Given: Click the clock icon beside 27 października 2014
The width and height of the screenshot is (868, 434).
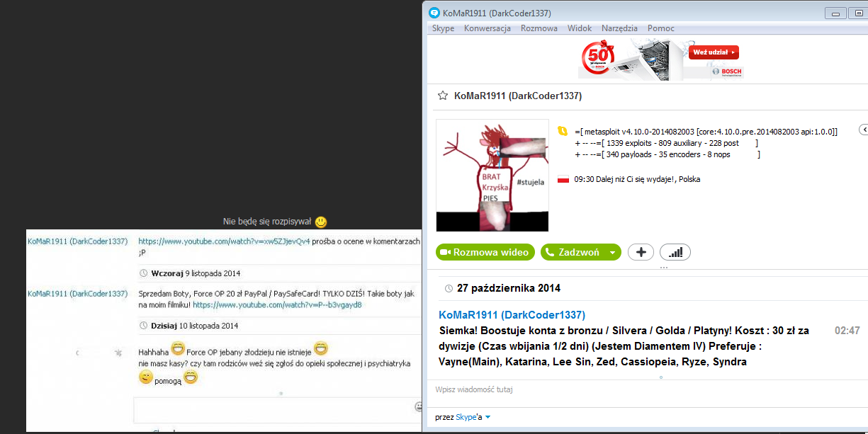Looking at the screenshot, I should [x=448, y=288].
